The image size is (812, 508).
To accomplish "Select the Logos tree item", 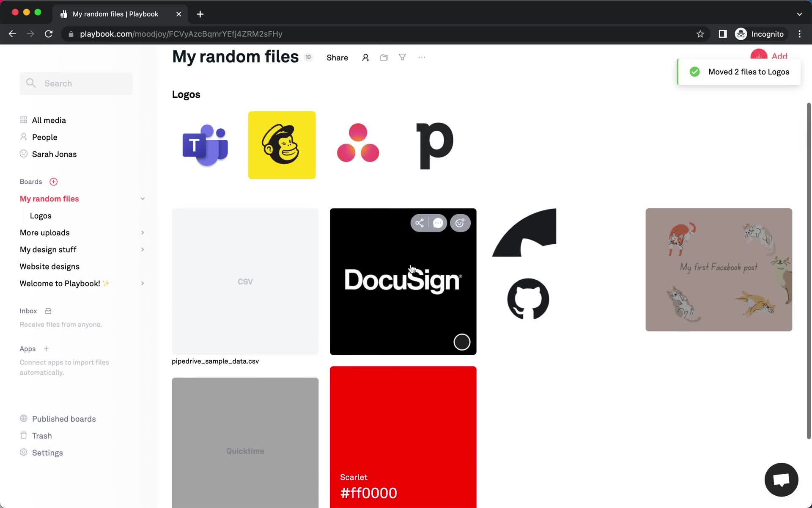I will [x=40, y=215].
